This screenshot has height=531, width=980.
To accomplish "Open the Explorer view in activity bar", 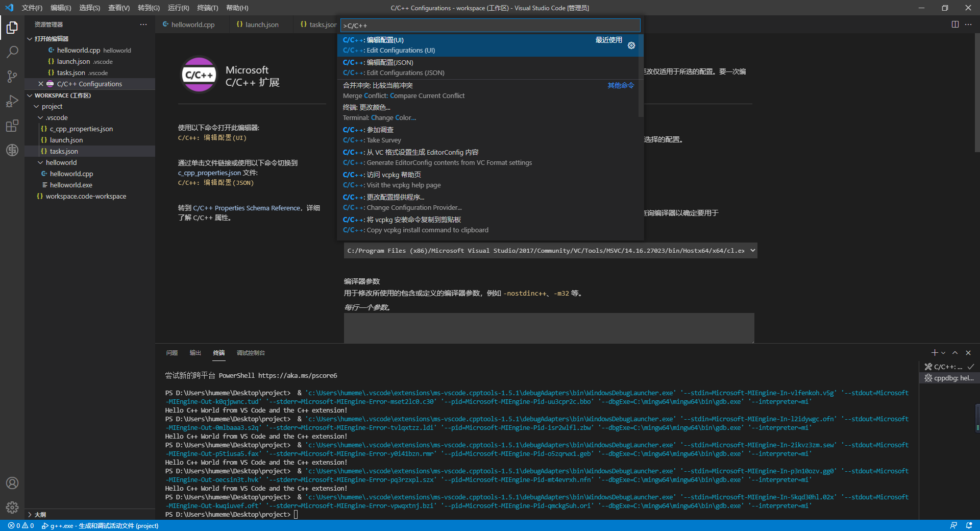I will [12, 27].
